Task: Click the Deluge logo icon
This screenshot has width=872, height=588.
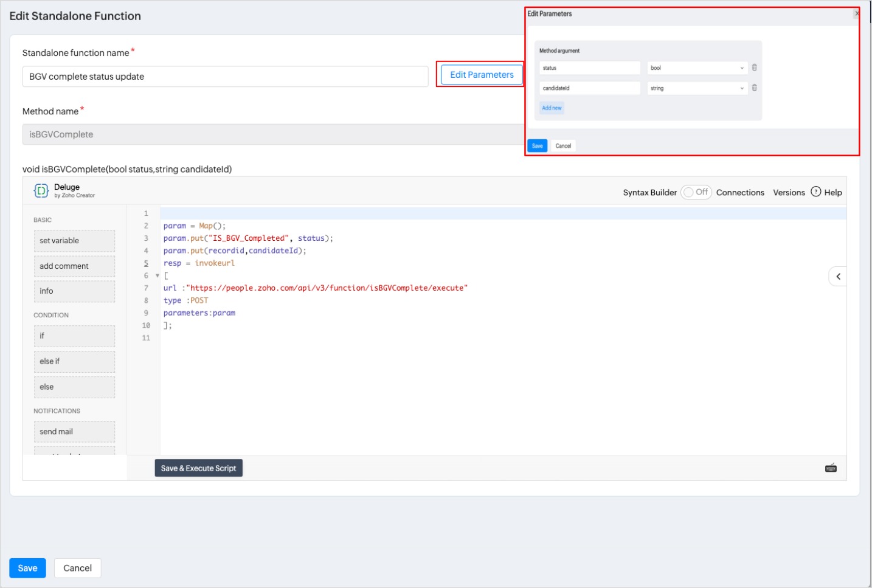Action: click(x=41, y=191)
